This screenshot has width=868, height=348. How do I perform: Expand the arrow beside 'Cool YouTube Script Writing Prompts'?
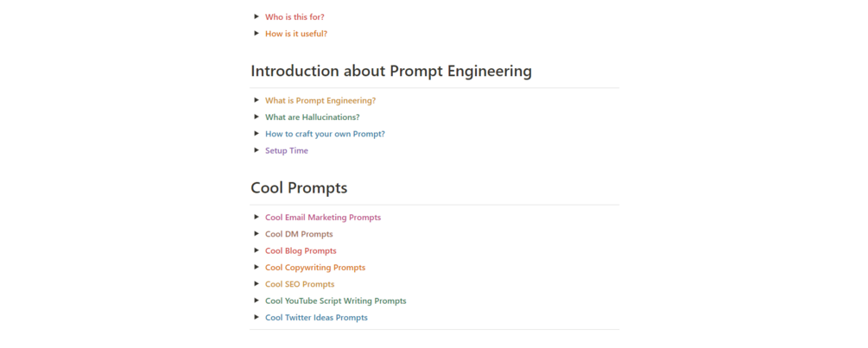[x=257, y=301]
